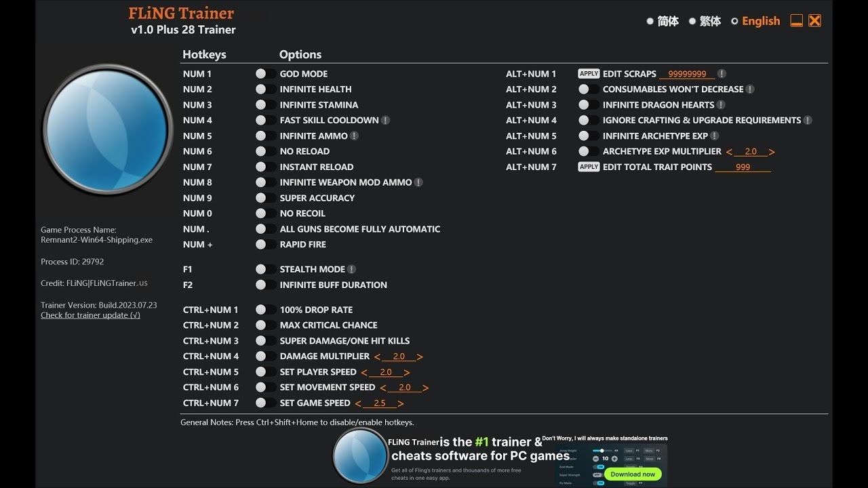This screenshot has width=868, height=488.
Task: Toggle All Guns Become Fully Automatic
Action: click(266, 229)
